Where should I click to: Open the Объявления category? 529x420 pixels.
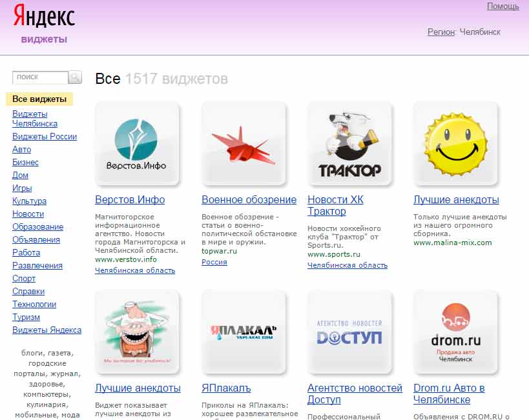pos(36,239)
